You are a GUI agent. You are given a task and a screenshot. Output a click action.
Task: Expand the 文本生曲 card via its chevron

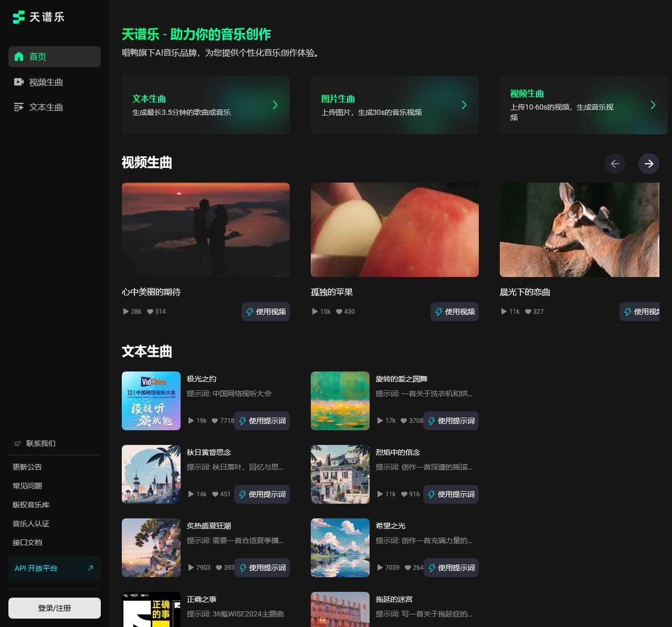point(275,105)
